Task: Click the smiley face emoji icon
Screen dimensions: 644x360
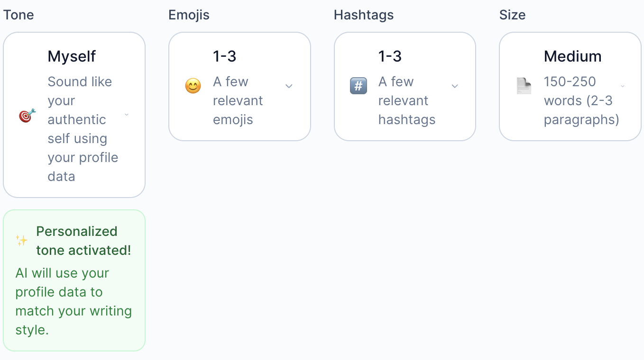Action: (x=193, y=86)
